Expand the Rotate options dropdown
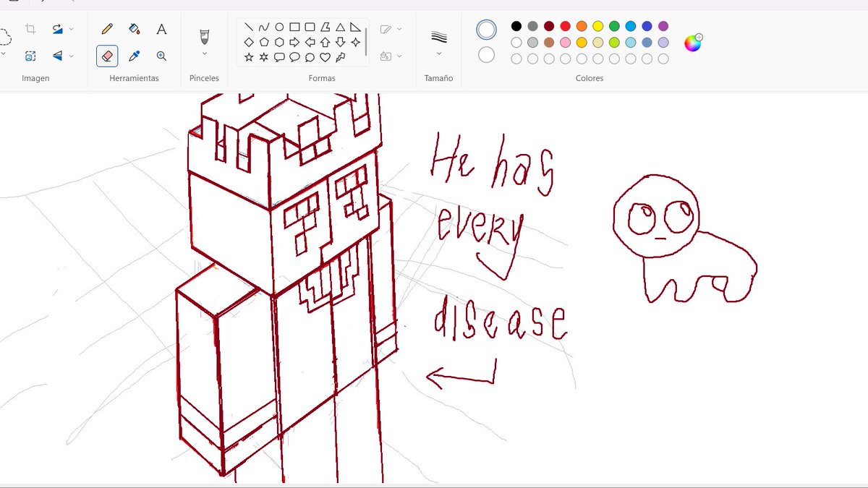 pyautogui.click(x=71, y=29)
